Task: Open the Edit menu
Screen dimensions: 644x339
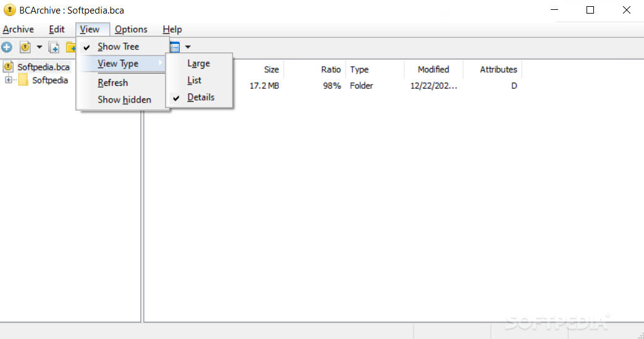Action: click(x=57, y=30)
